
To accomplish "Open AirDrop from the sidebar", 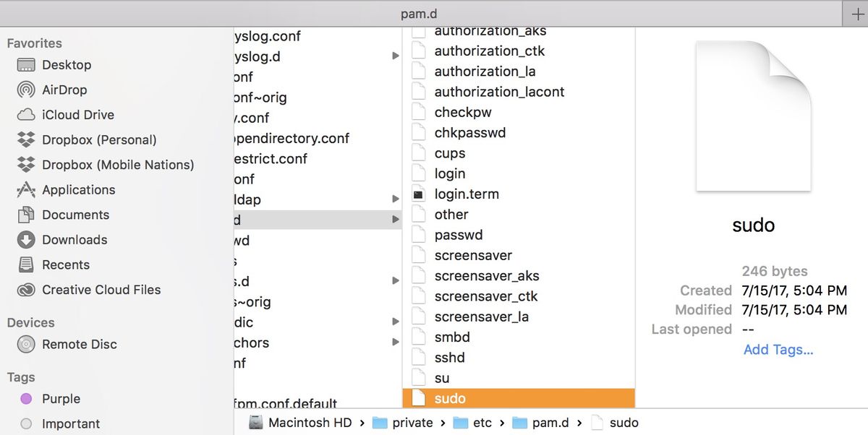I will coord(25,90).
